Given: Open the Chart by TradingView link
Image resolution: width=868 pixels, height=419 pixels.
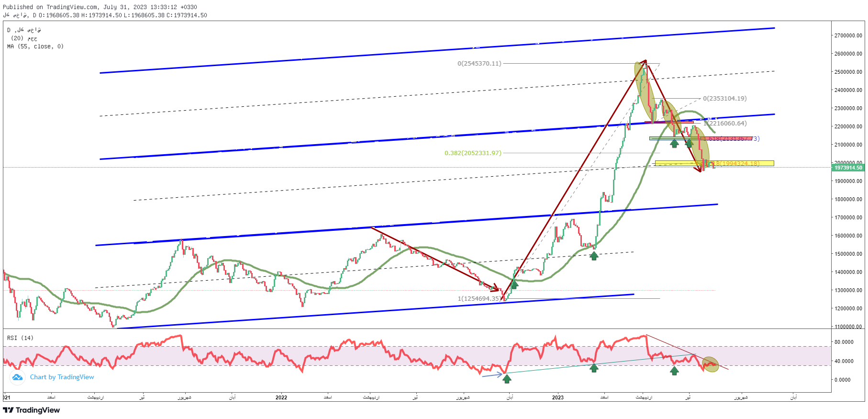Looking at the screenshot, I should tap(62, 377).
